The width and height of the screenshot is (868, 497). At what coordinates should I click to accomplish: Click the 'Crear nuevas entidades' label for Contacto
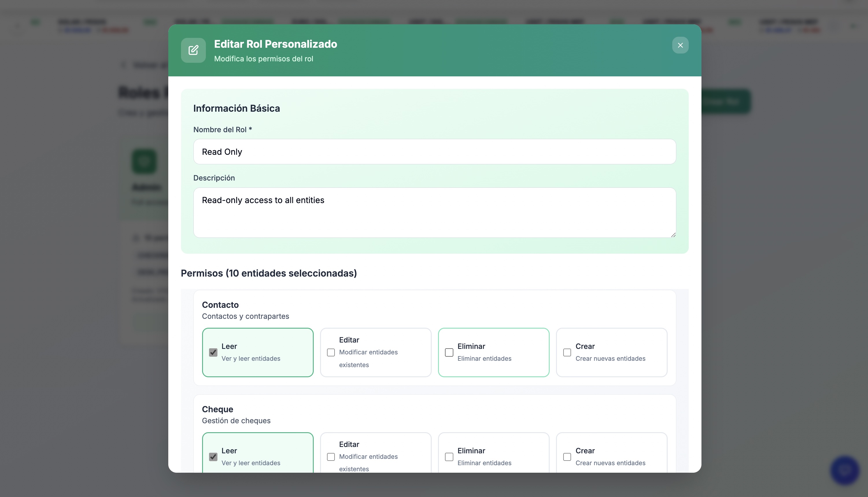(x=610, y=359)
